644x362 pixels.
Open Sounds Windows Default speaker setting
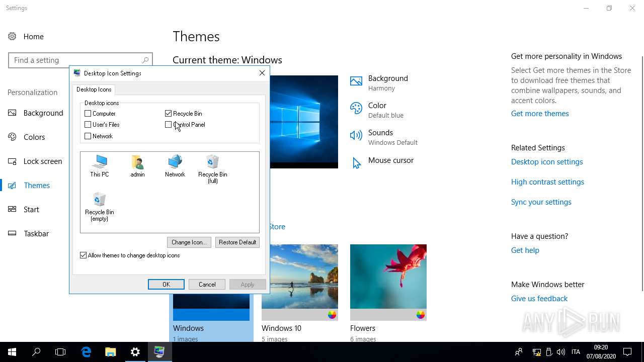click(x=384, y=137)
